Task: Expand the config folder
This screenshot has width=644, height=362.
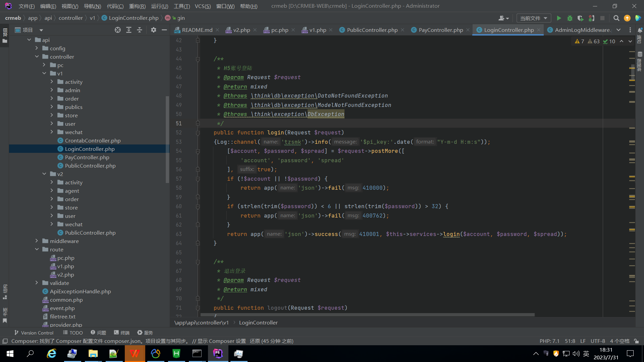Action: (x=37, y=48)
